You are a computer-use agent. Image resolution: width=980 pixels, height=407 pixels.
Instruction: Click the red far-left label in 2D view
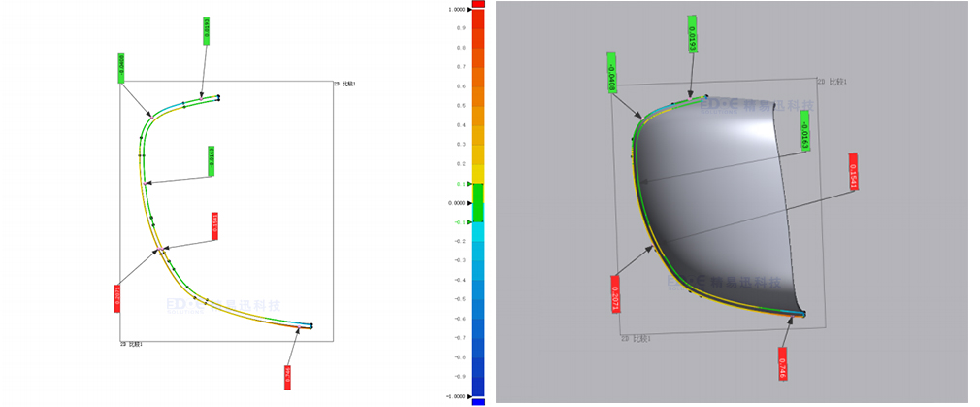(x=117, y=297)
